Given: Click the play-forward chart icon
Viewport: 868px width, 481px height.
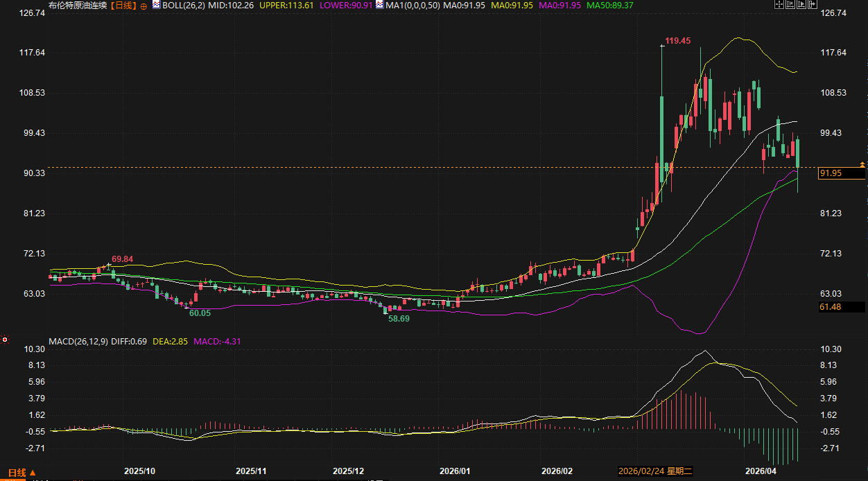Looking at the screenshot, I should 801,5.
